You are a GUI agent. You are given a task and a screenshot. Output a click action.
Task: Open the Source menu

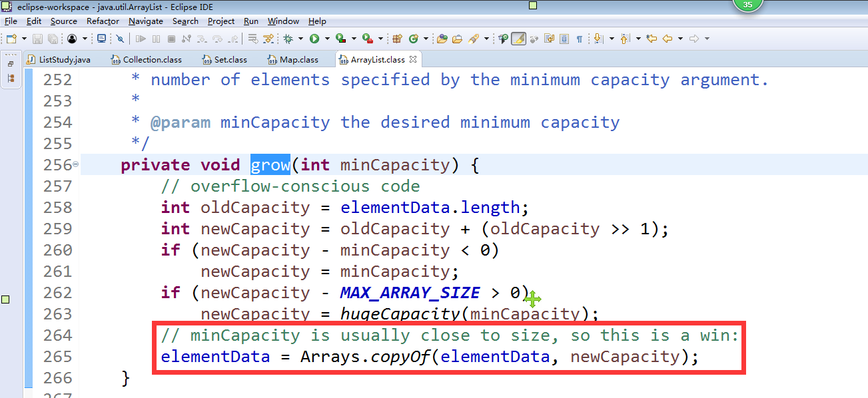point(64,21)
